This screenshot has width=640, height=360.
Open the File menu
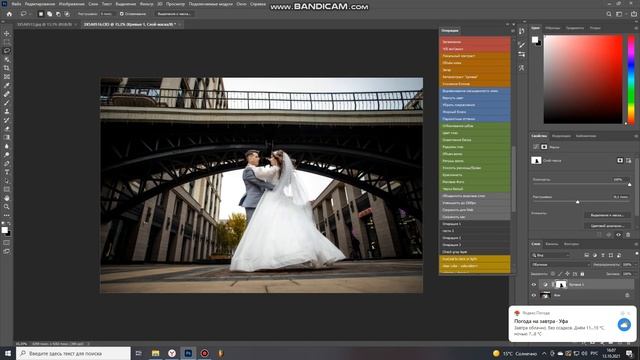[x=16, y=4]
